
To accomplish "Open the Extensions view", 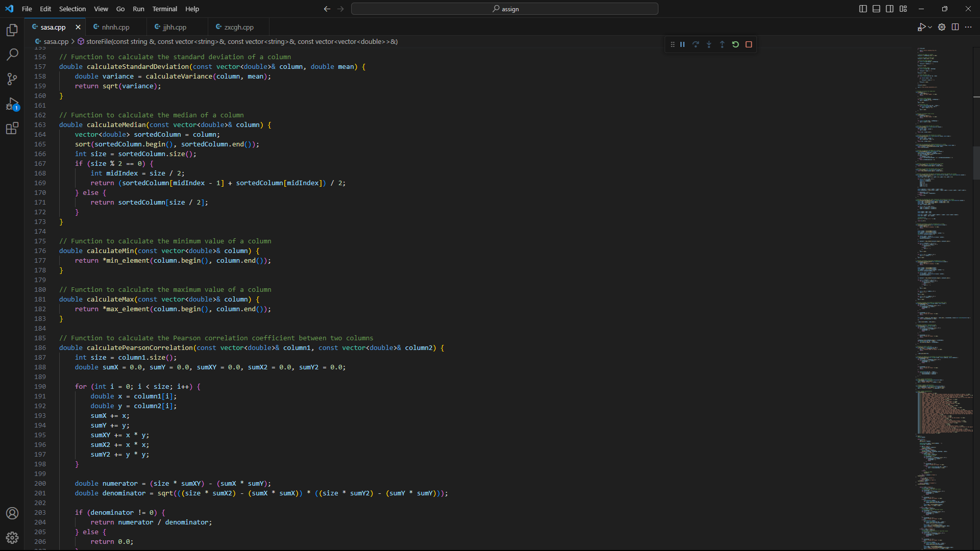I will 12,129.
